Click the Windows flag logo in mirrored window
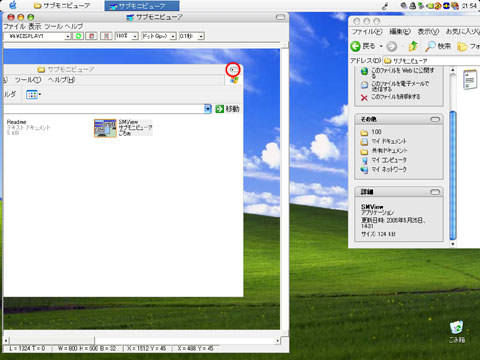 234,80
